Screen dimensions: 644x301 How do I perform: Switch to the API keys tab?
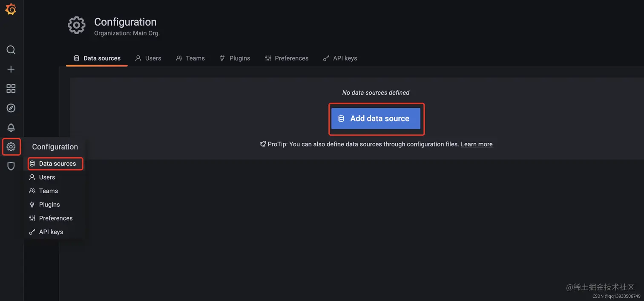340,58
